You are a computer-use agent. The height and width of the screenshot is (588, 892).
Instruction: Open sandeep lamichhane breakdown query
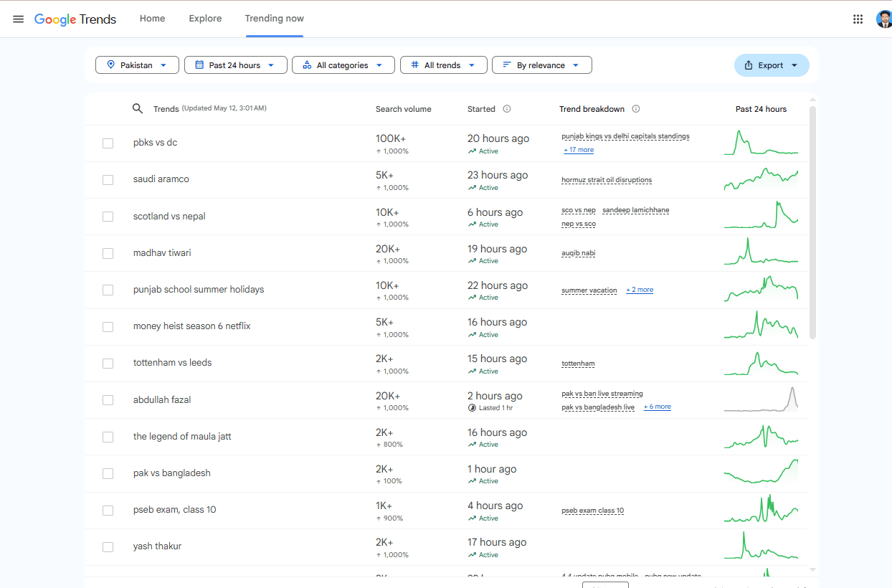coord(636,210)
